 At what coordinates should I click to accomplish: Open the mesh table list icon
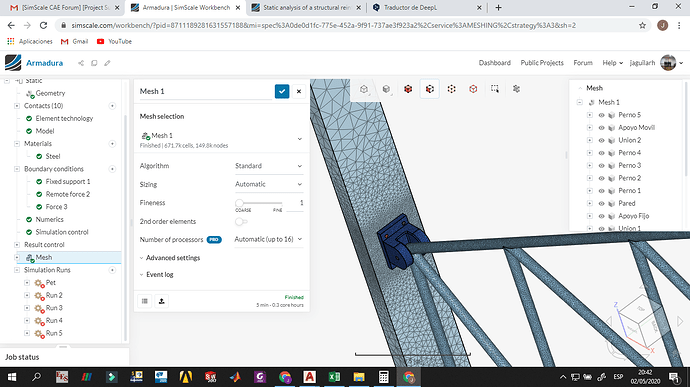tap(145, 301)
